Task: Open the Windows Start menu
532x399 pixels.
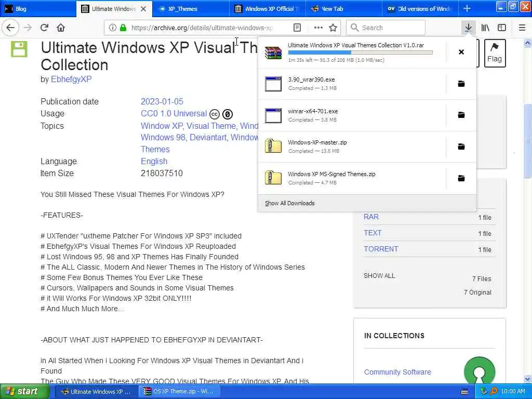Action: [24, 391]
